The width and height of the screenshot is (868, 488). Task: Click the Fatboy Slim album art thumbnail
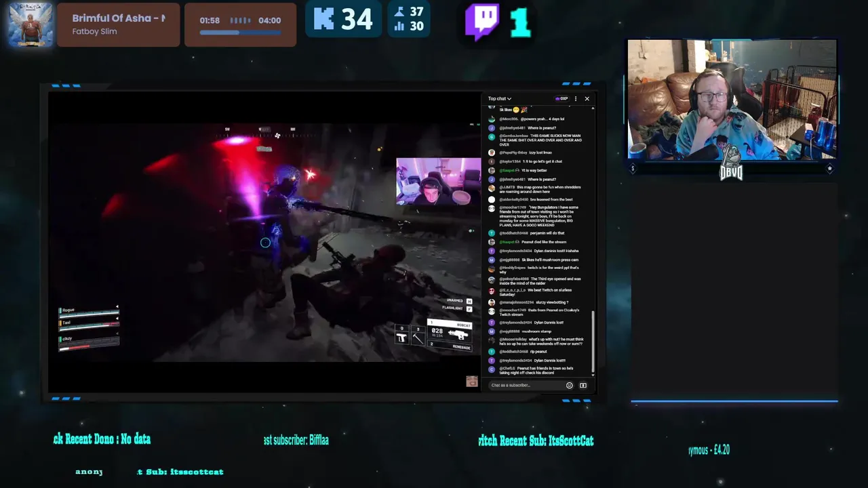pyautogui.click(x=30, y=24)
